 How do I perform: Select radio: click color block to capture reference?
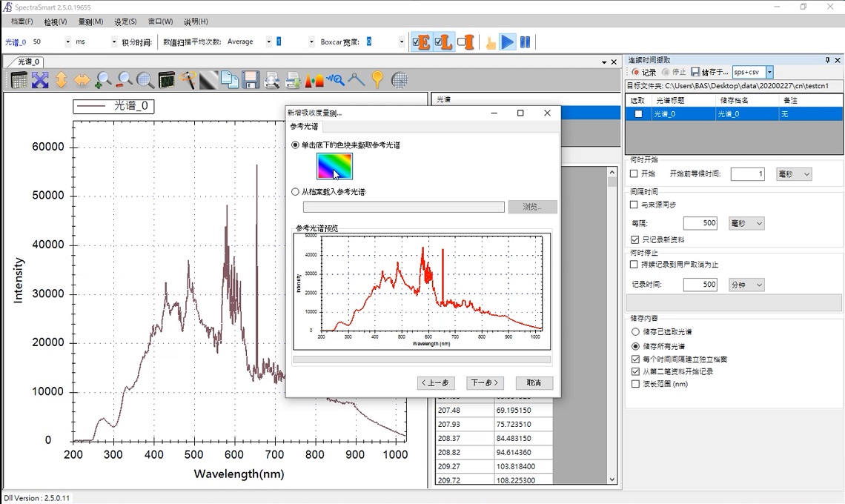click(295, 145)
